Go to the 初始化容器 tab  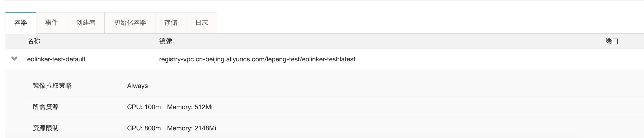click(x=130, y=23)
